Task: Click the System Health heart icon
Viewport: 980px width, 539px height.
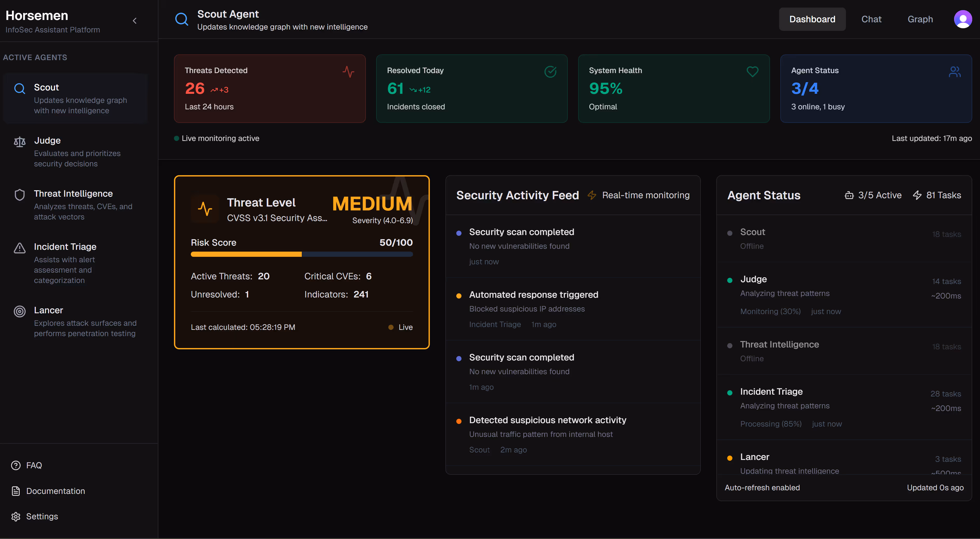Action: (x=752, y=71)
